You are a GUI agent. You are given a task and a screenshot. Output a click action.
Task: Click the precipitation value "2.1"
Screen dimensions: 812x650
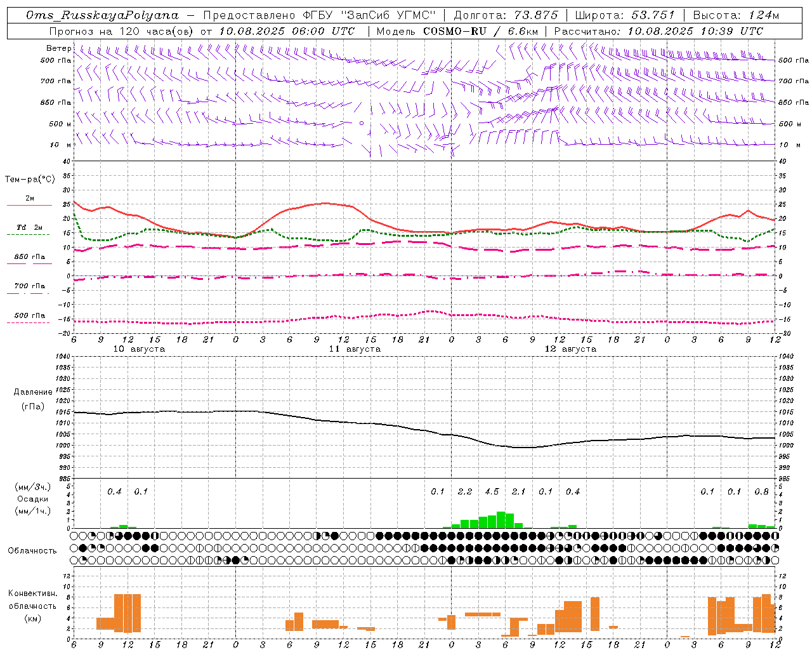pos(519,491)
